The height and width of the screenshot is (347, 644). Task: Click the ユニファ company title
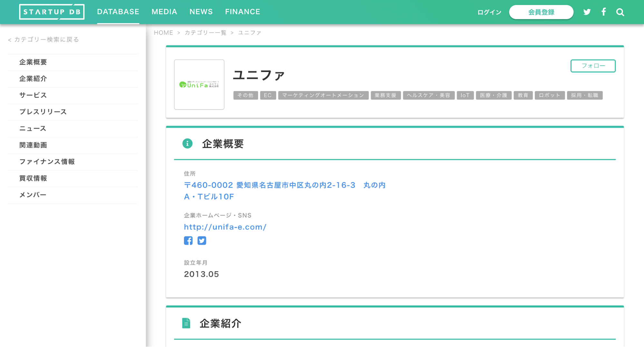(259, 75)
